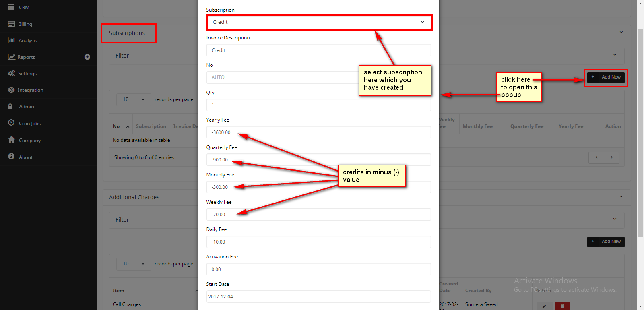Screen dimensions: 644x310
Task: Delete the Call Charges row with trash icon
Action: (562, 306)
